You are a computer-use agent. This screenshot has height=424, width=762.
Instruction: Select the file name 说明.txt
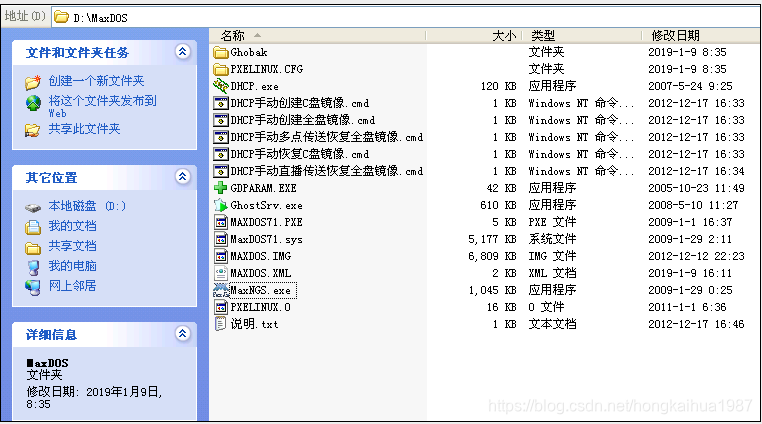(254, 324)
